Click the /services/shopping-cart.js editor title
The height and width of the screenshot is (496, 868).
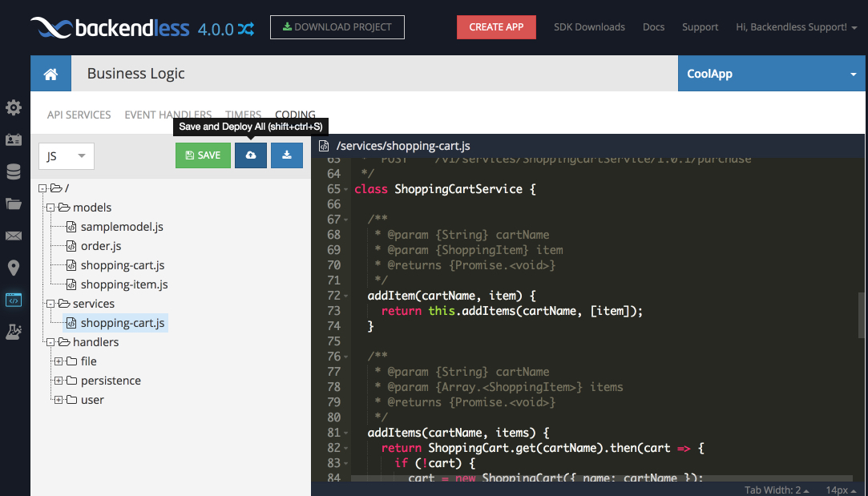click(x=403, y=146)
